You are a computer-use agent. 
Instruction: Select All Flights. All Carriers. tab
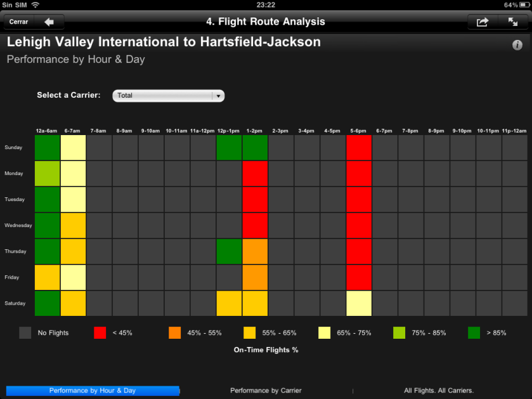(x=439, y=391)
